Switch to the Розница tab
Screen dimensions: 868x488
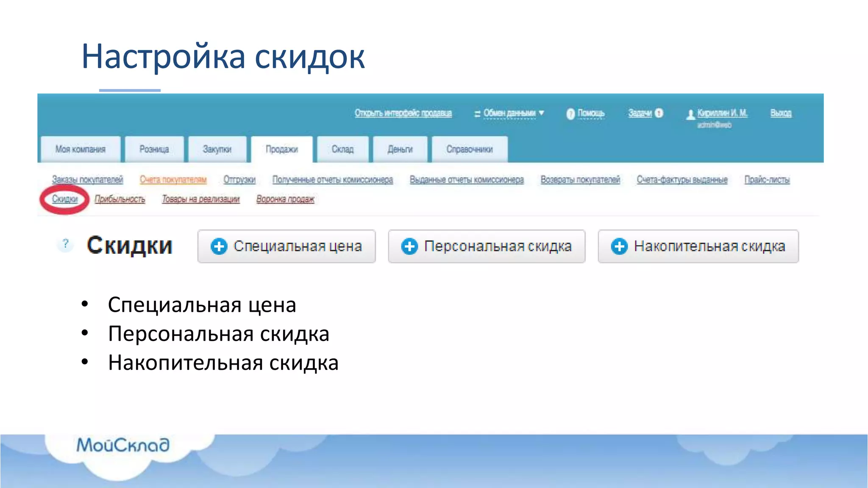point(154,149)
